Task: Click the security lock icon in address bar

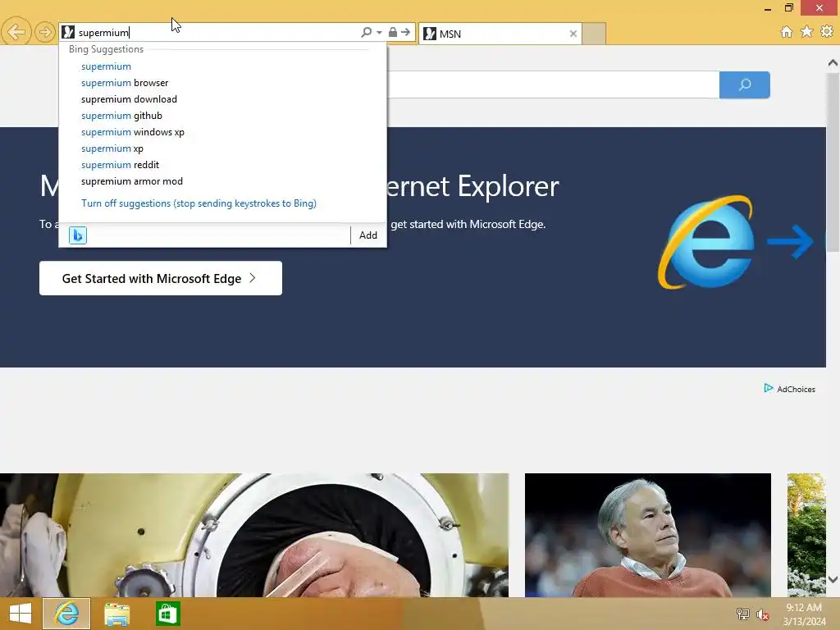Action: (x=393, y=32)
